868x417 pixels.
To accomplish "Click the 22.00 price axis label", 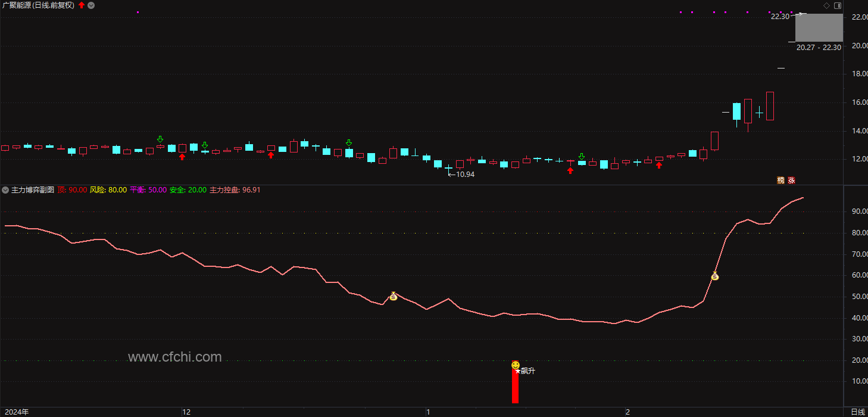I will pyautogui.click(x=860, y=17).
